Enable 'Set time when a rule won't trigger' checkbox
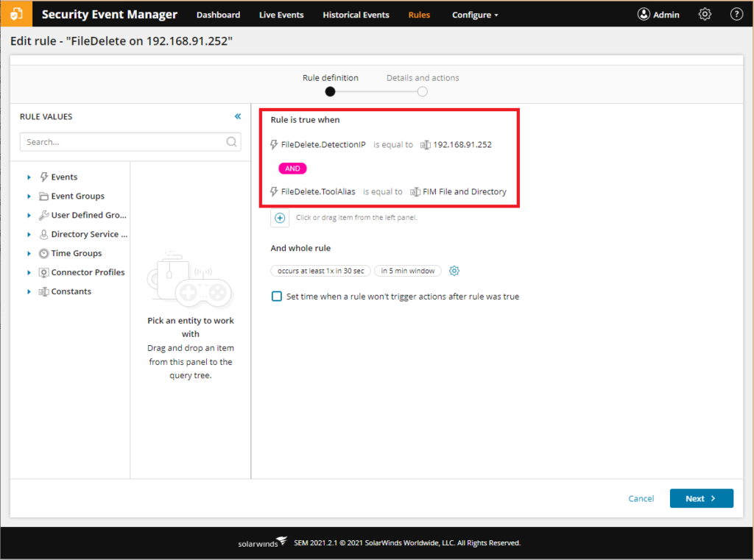Viewport: 754px width, 560px height. [277, 296]
